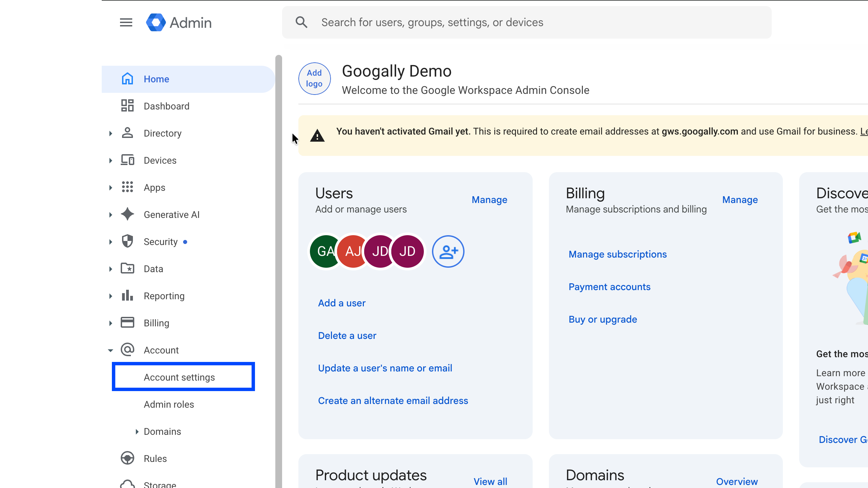Click Delete a user link

click(347, 335)
